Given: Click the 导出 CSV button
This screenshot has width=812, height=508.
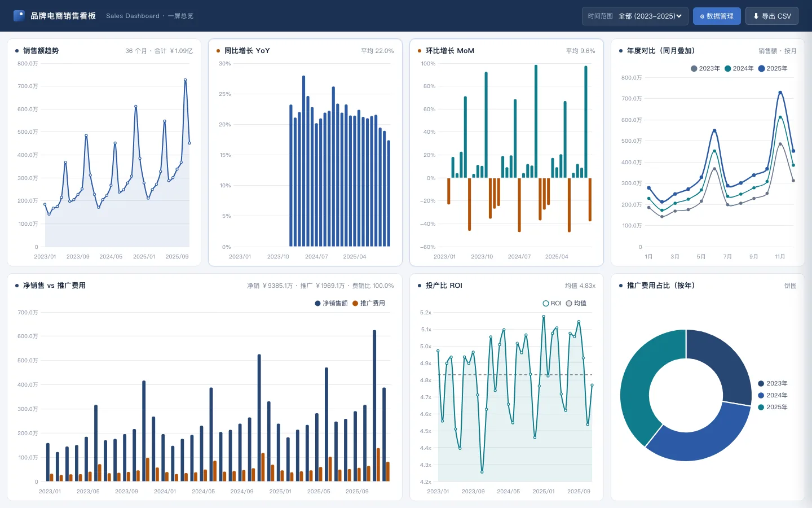Looking at the screenshot, I should (772, 16).
